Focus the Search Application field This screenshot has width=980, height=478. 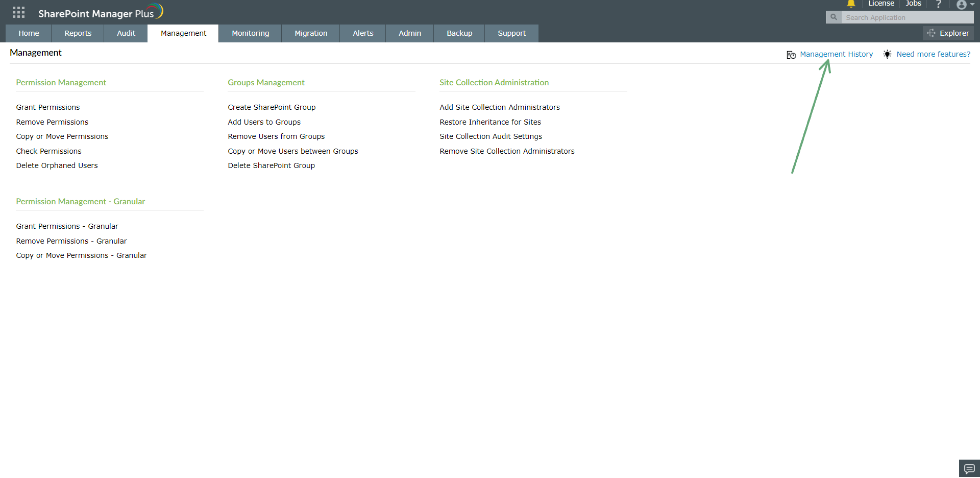click(x=908, y=17)
